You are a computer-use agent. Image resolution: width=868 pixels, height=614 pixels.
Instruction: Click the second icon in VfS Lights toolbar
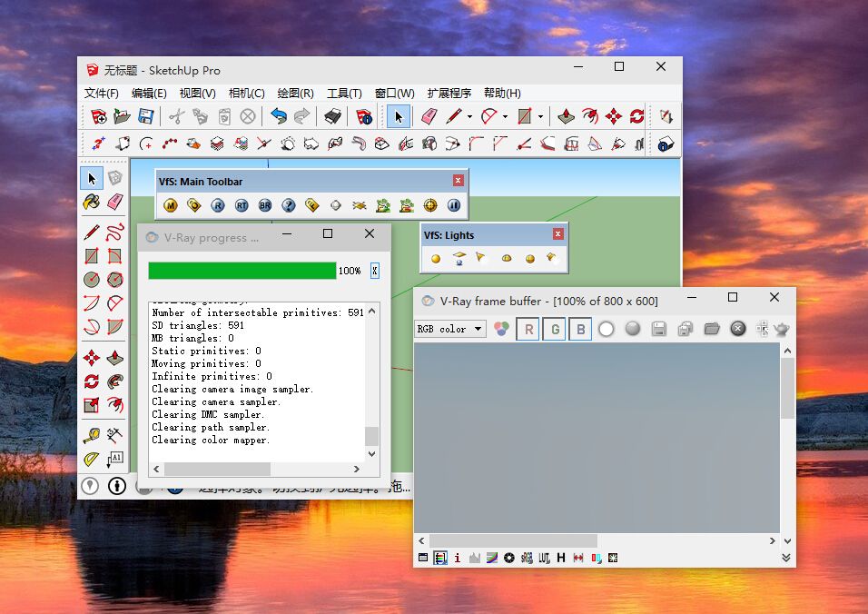click(459, 259)
